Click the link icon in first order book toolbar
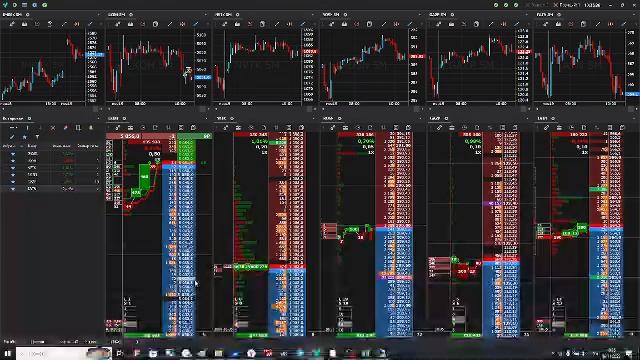Screen dimensions: 640x360 tap(118, 128)
